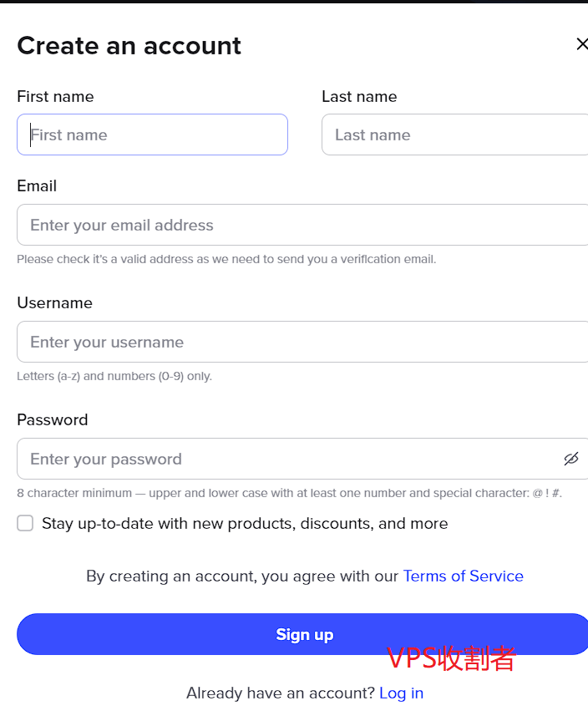The width and height of the screenshot is (588, 711).
Task: Click the "Username" field label
Action: pyautogui.click(x=54, y=303)
